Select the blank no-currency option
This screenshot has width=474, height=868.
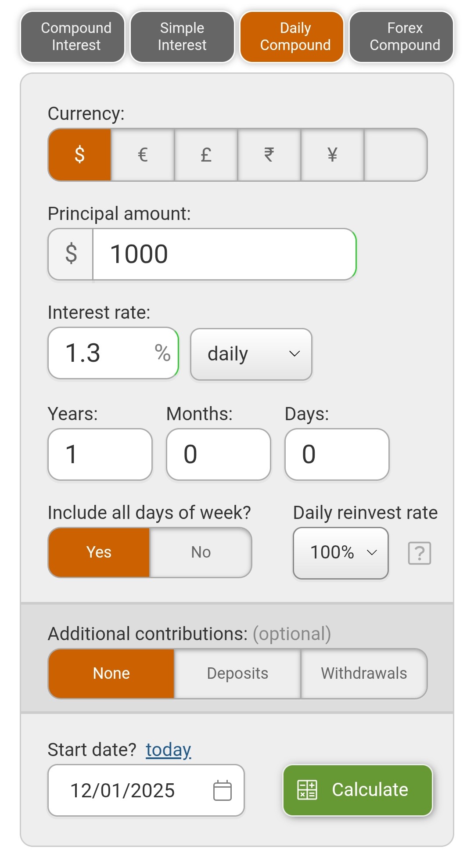[395, 155]
